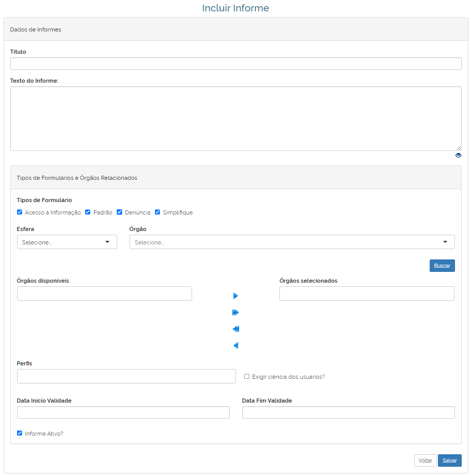The width and height of the screenshot is (471, 476).
Task: Toggle the Simplifique checkbox
Action: [158, 212]
